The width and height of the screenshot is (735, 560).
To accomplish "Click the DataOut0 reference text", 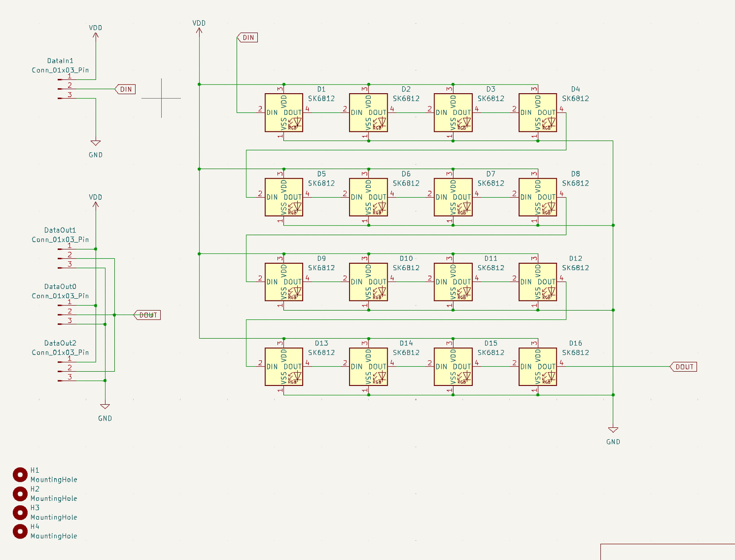I will [x=60, y=287].
